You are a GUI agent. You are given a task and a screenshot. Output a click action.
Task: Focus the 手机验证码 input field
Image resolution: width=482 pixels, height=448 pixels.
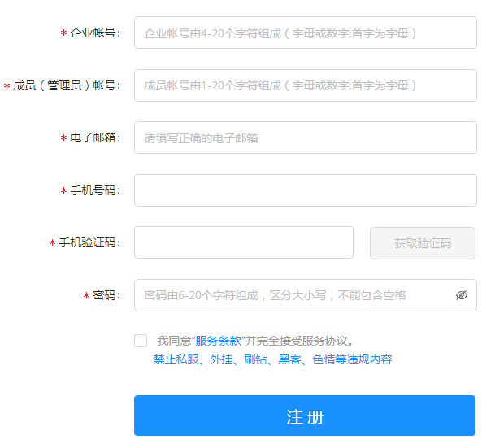coord(244,242)
